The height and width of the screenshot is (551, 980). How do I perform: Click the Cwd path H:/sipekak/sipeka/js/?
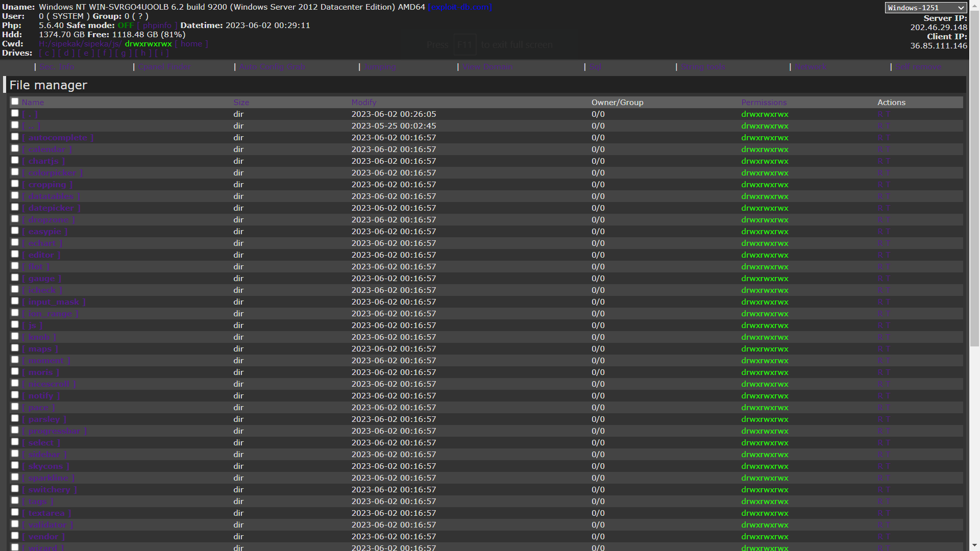coord(80,44)
